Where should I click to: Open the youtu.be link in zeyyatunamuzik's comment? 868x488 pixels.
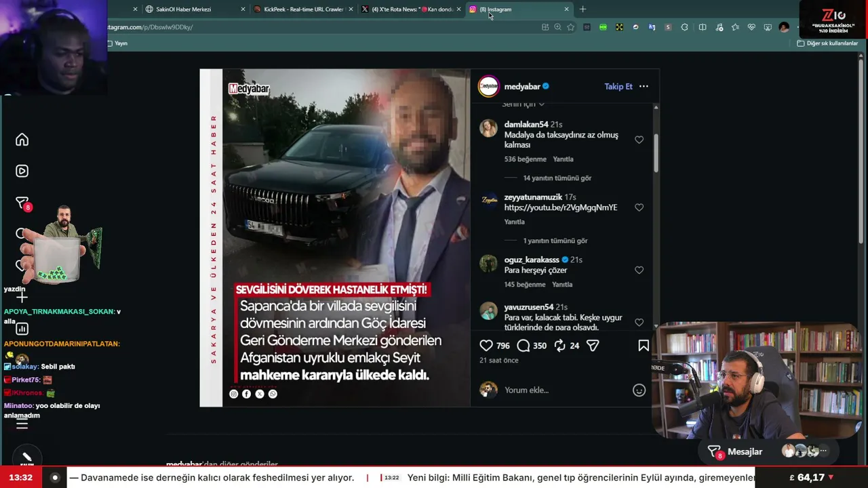[x=561, y=207]
